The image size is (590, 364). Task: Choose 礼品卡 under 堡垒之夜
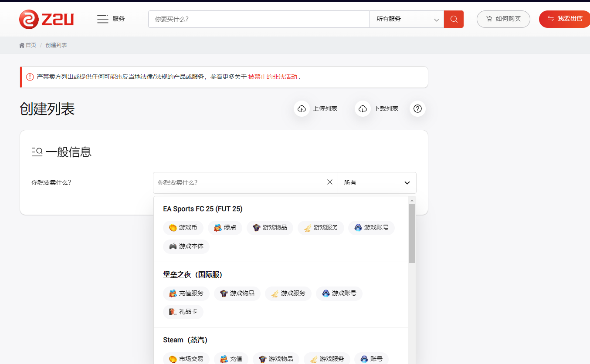[183, 312]
